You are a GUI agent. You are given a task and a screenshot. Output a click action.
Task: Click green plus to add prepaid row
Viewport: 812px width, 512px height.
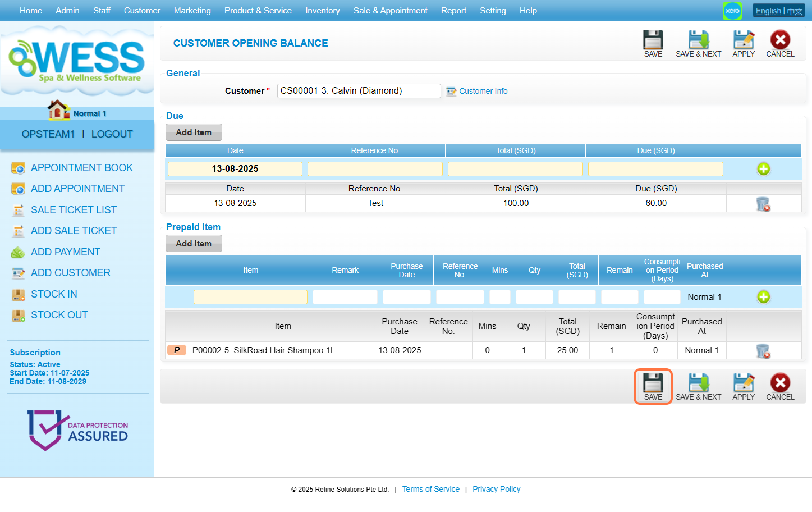763,297
